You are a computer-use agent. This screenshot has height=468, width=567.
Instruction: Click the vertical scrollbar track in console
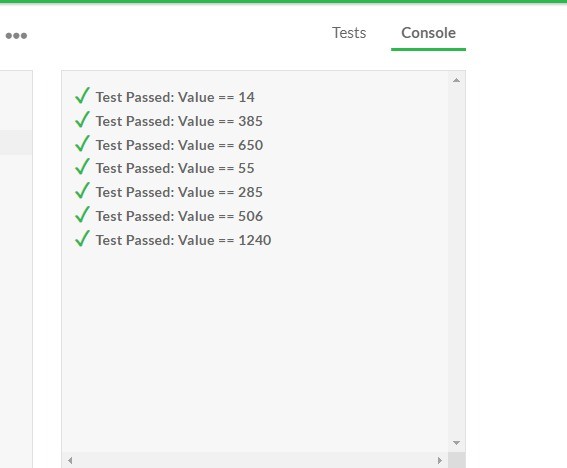tap(456, 261)
